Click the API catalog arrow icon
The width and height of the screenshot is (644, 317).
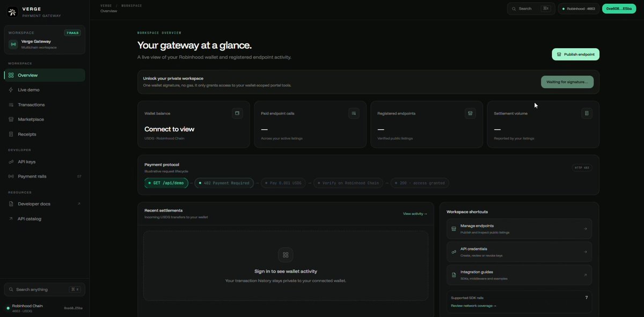coord(11,219)
